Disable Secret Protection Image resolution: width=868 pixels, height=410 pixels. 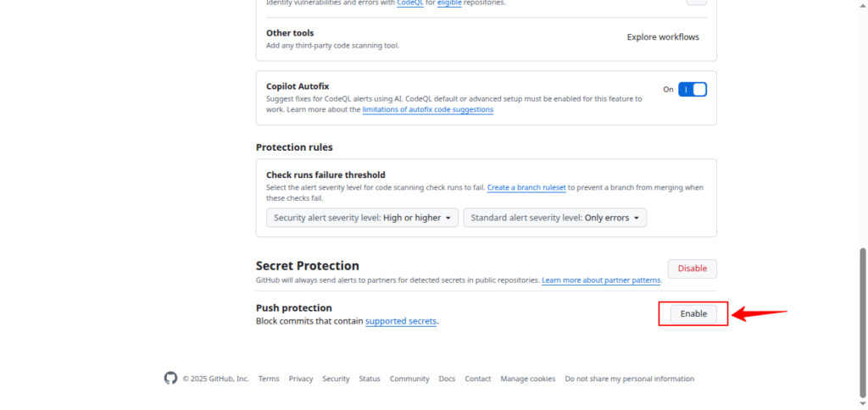tap(692, 269)
